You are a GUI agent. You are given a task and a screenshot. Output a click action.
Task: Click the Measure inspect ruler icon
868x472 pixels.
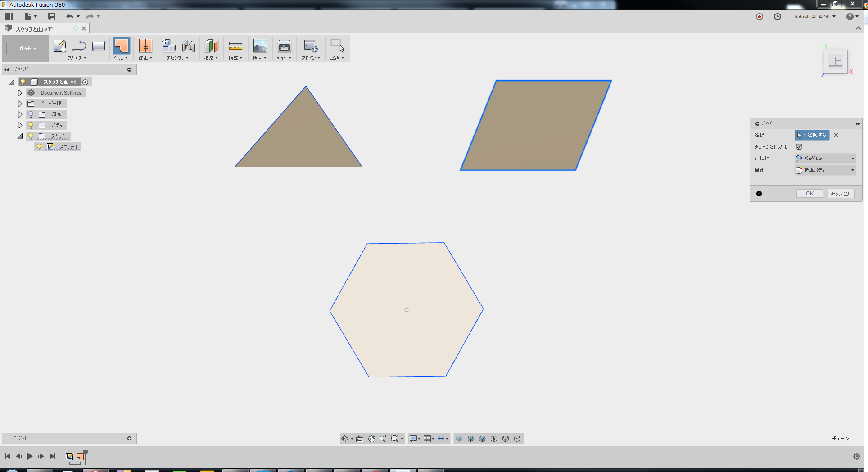tap(235, 46)
